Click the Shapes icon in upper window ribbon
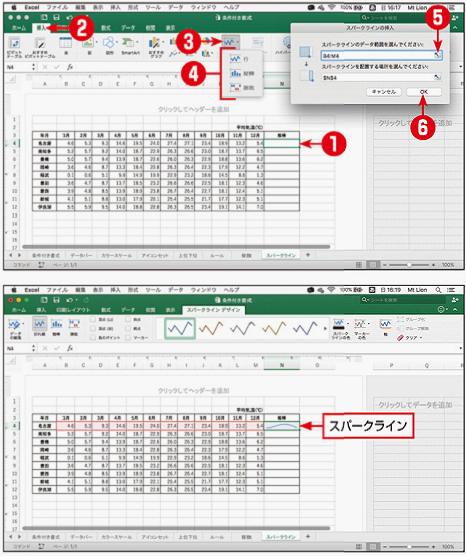Viewport: 466px width, 556px height. (x=109, y=43)
